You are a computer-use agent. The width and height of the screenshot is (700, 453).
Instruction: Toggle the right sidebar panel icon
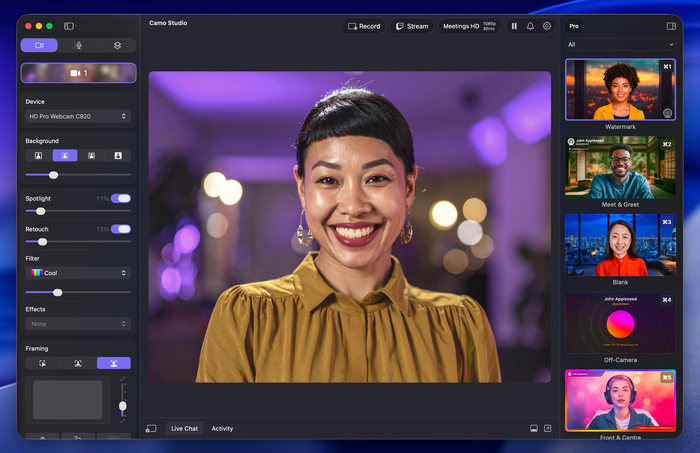(671, 26)
